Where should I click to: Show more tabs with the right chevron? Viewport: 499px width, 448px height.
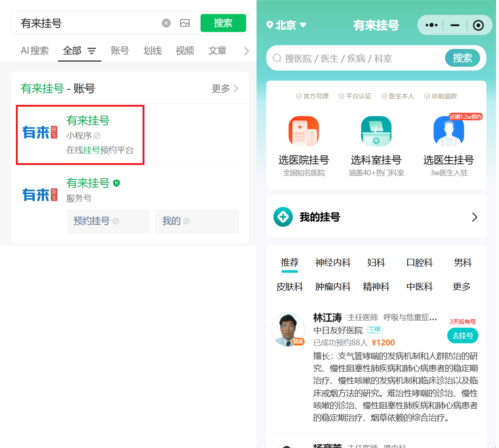(246, 51)
